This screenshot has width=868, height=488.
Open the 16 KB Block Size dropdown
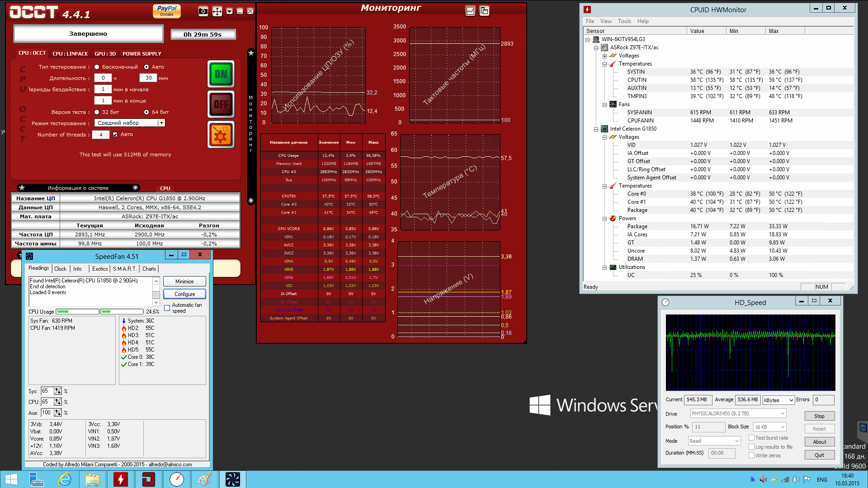tap(770, 427)
